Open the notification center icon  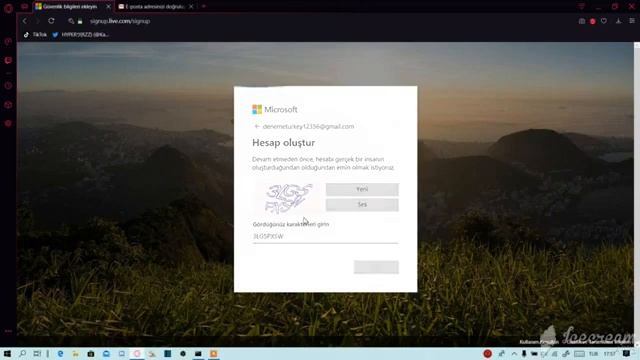(x=627, y=353)
